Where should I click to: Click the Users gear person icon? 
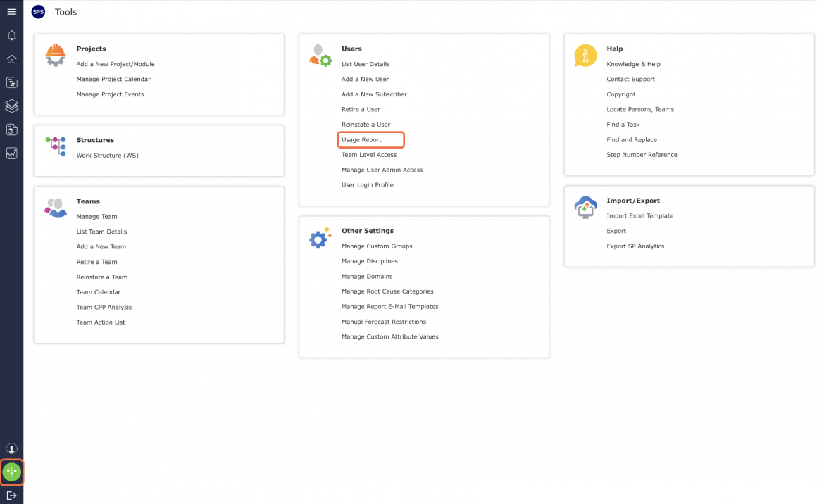[320, 56]
